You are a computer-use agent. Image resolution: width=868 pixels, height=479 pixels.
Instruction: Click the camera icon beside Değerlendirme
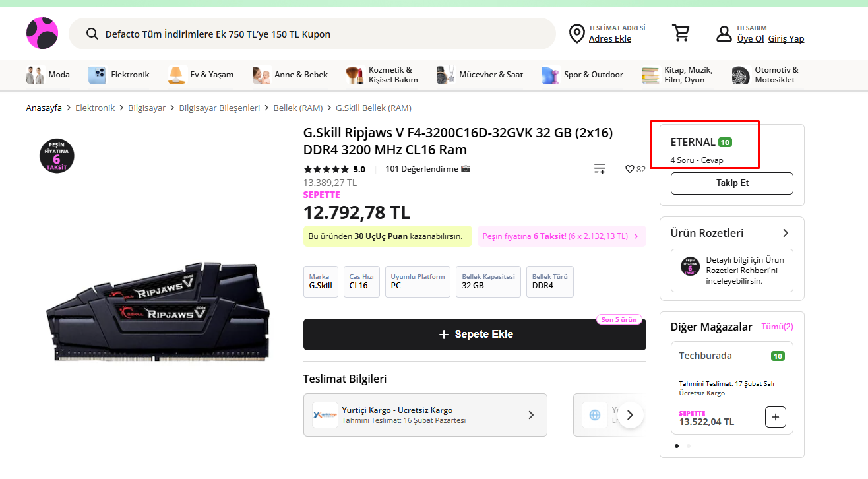coord(466,169)
